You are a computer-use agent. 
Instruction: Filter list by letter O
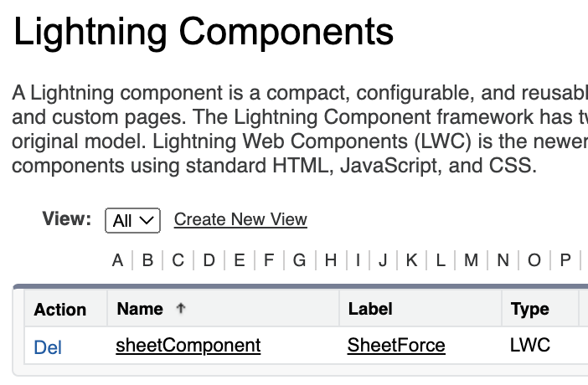tap(534, 260)
